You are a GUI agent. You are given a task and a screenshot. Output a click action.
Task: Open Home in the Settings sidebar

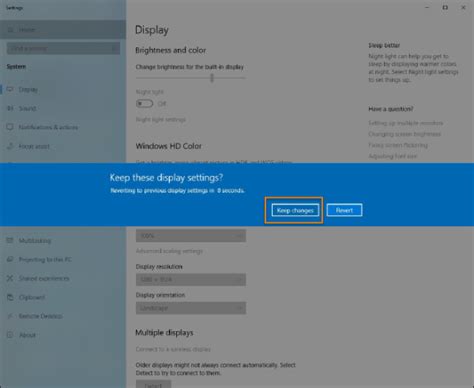coord(63,30)
